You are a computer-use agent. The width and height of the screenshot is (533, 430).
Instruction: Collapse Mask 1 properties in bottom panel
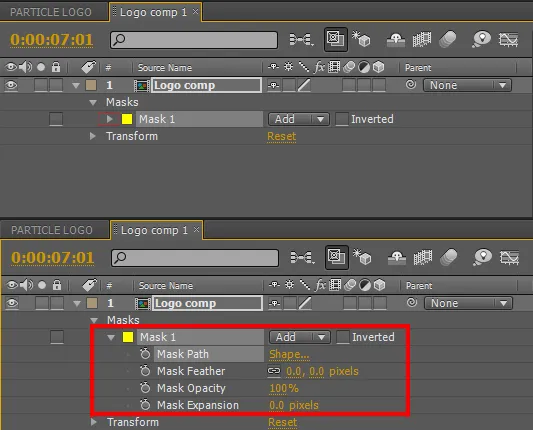click(x=111, y=337)
